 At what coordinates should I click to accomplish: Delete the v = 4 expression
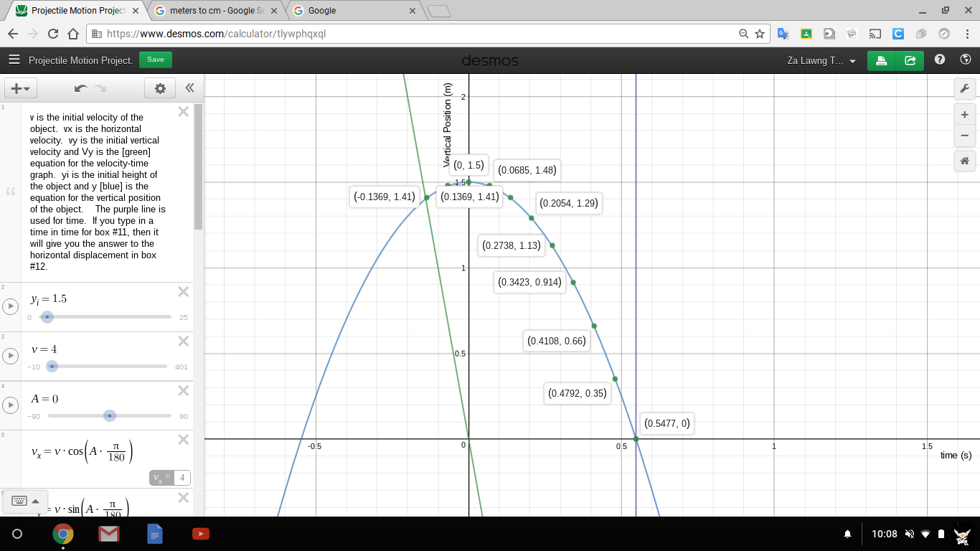click(184, 341)
